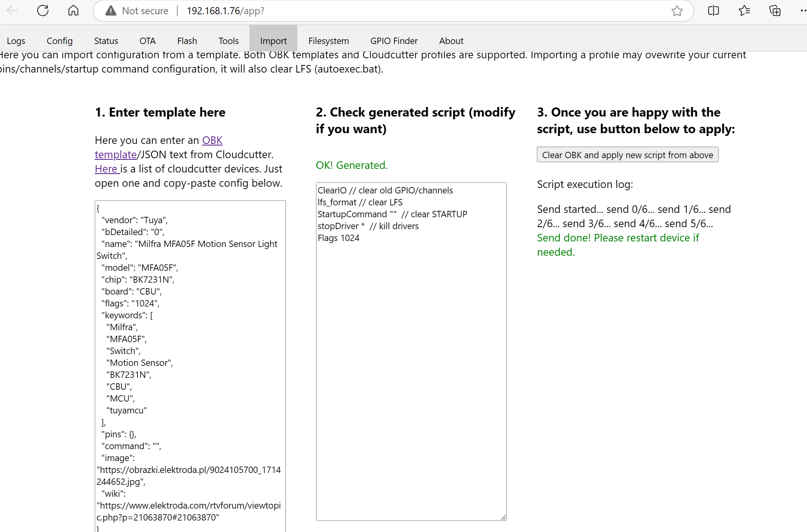Screen dimensions: 807x532
Task: Click the '"Motion Sensor"' keyword line
Action: [x=140, y=363]
